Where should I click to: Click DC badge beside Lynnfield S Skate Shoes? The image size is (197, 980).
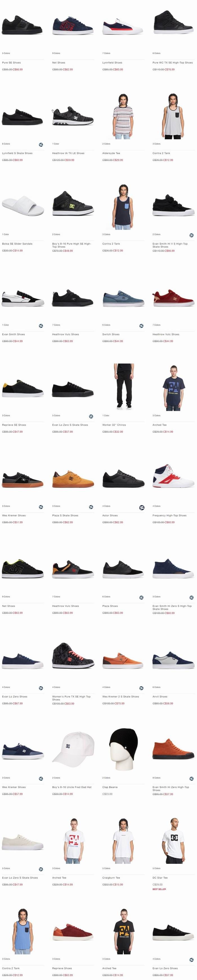41,145
